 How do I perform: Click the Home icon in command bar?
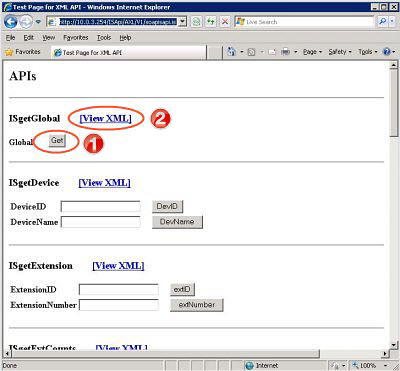231,52
